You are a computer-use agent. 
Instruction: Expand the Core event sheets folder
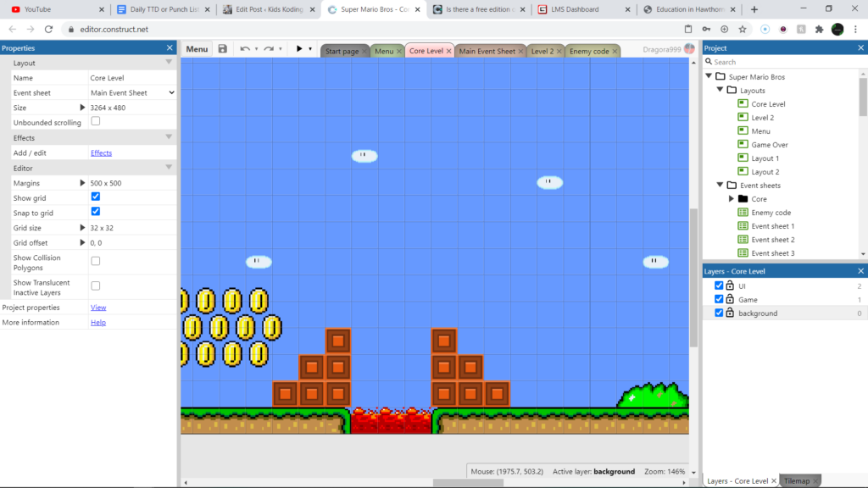click(732, 198)
